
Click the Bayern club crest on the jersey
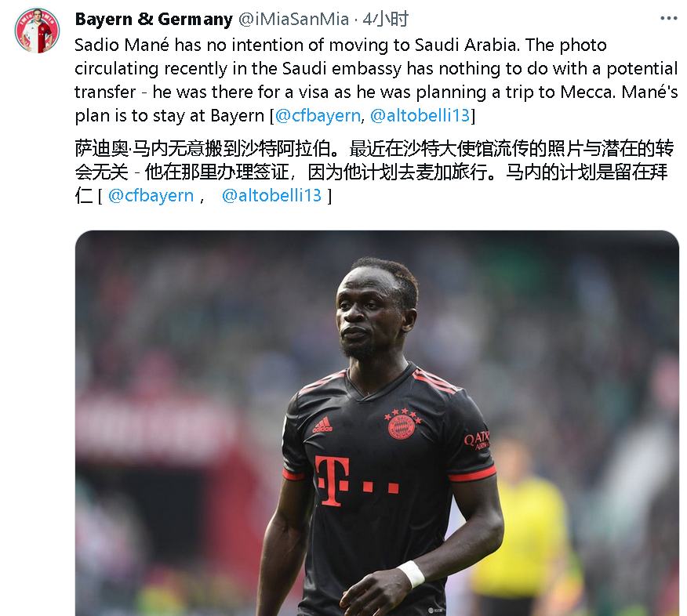pos(402,424)
